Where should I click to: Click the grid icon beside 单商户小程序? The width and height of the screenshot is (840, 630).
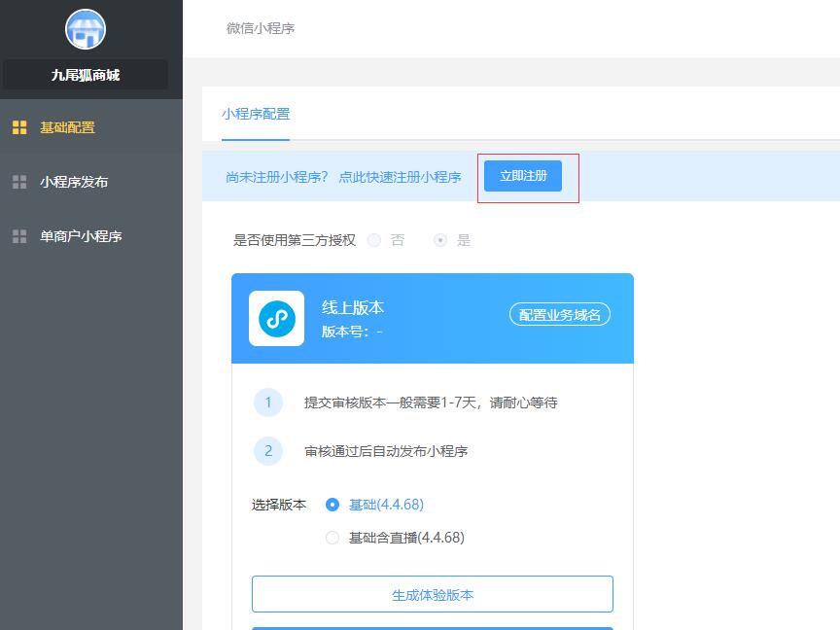tap(19, 236)
